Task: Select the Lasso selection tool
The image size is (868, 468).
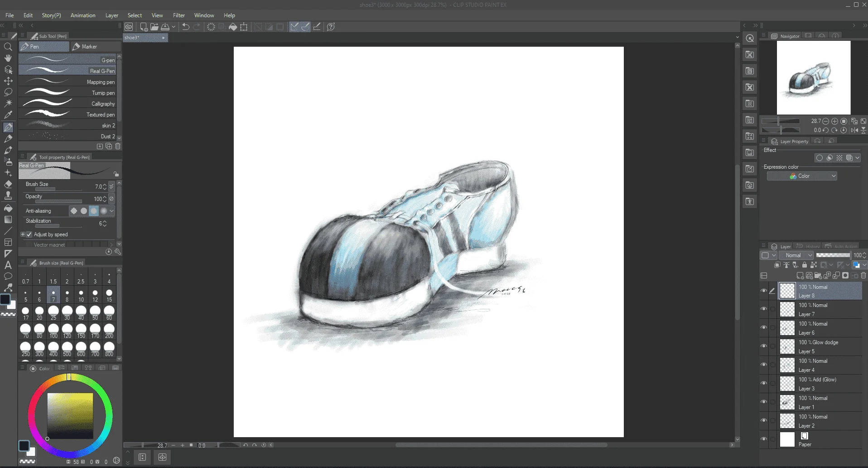Action: 8,92
